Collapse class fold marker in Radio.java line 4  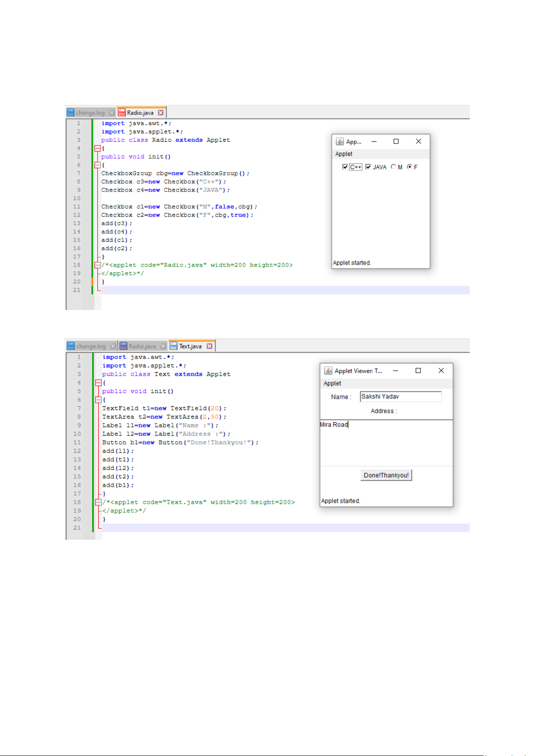point(97,149)
